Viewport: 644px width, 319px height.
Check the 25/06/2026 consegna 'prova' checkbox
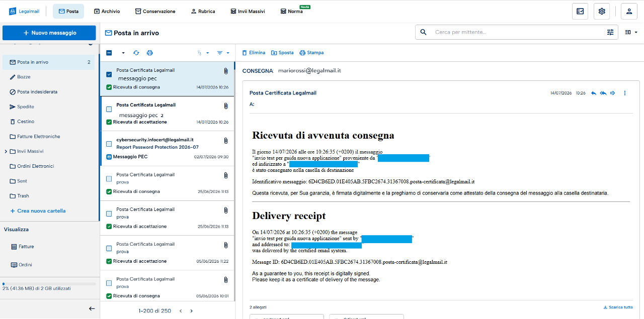tap(109, 178)
